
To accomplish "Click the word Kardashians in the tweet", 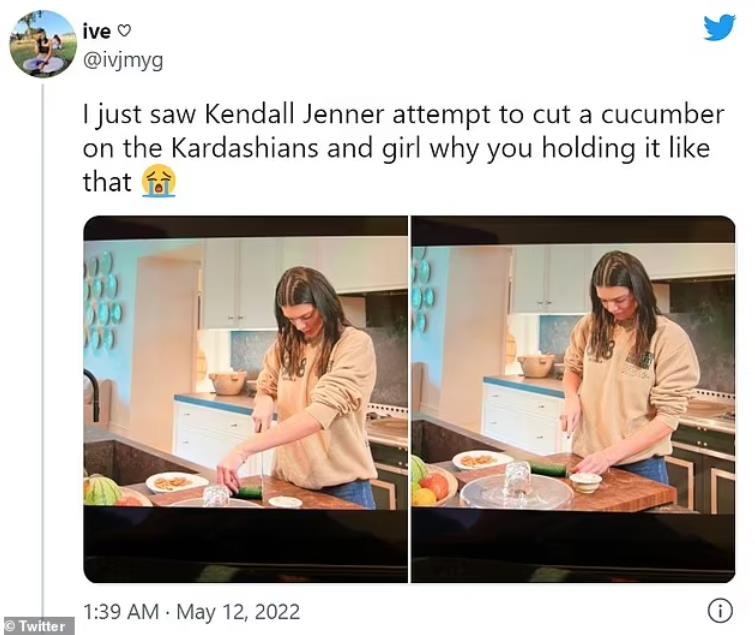I will pyautogui.click(x=245, y=148).
